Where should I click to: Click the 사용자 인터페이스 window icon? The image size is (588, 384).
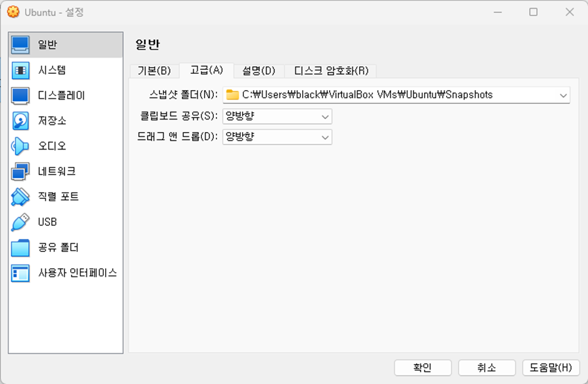pos(20,273)
